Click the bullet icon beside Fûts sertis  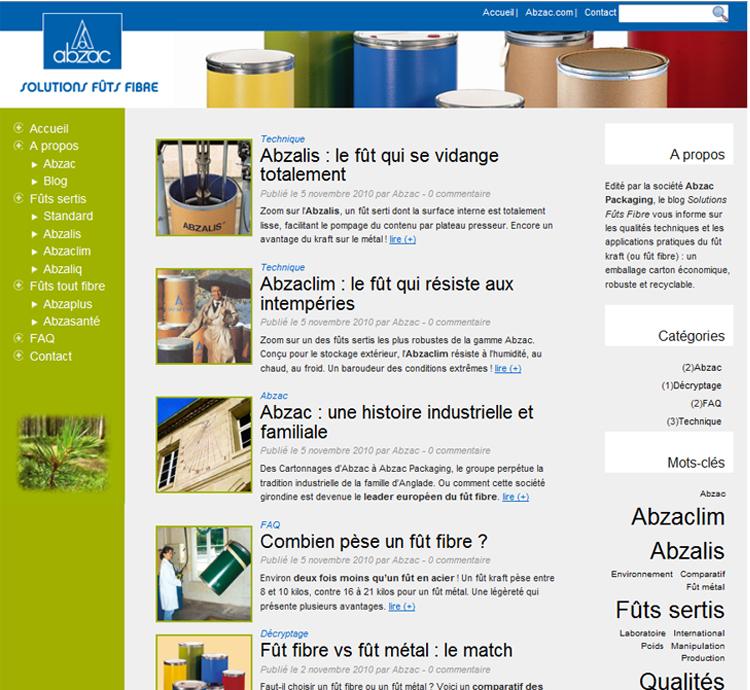point(19,198)
